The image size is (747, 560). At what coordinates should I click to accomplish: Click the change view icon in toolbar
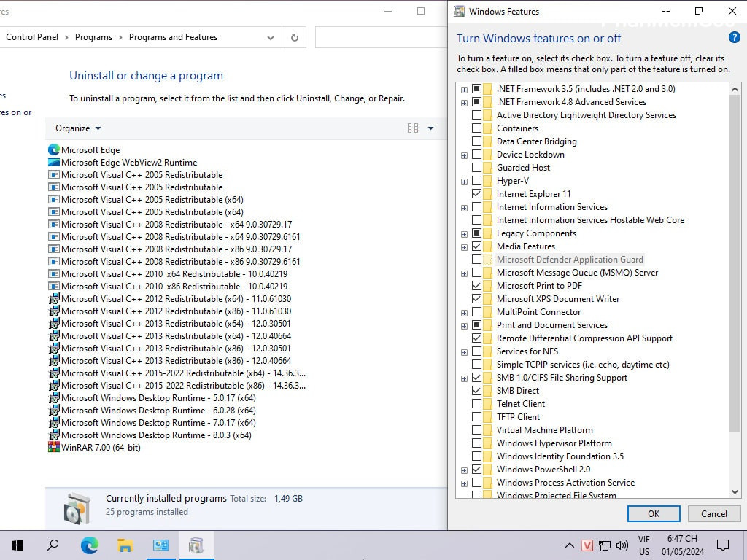coord(414,128)
